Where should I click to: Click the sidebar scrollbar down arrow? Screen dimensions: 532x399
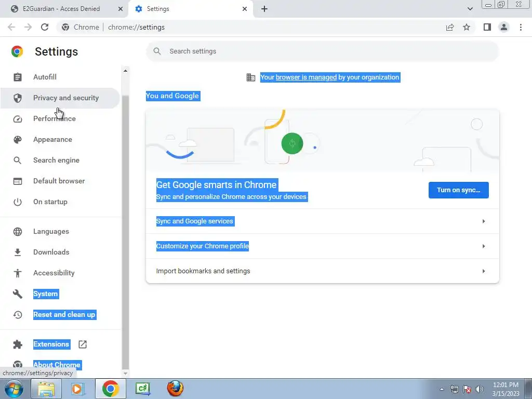[x=125, y=373]
